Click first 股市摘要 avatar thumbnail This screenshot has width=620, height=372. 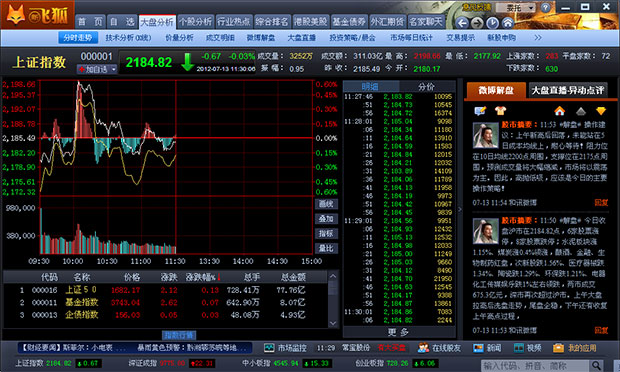[486, 136]
